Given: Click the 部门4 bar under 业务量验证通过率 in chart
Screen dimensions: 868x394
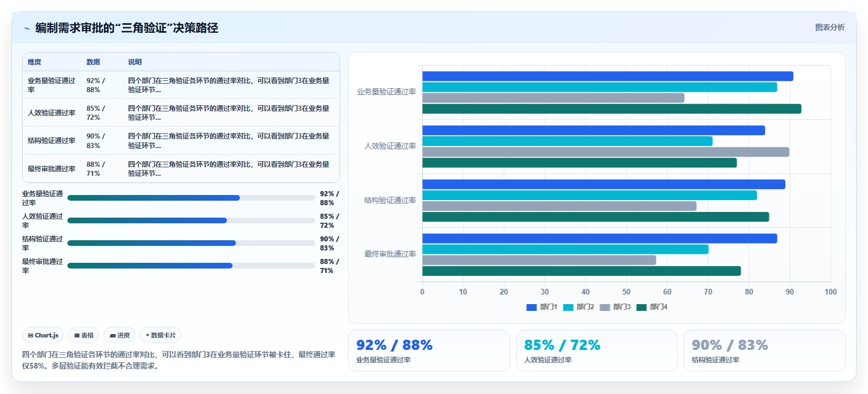Looking at the screenshot, I should click(612, 109).
